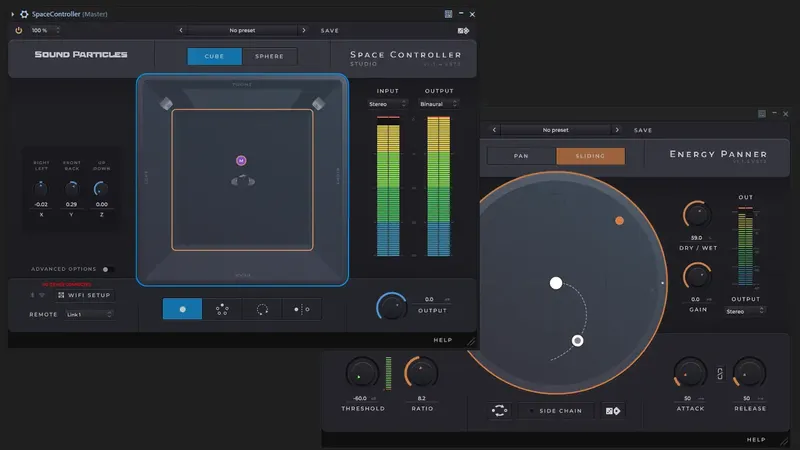Click the Ratio 8.2 value field

click(421, 398)
